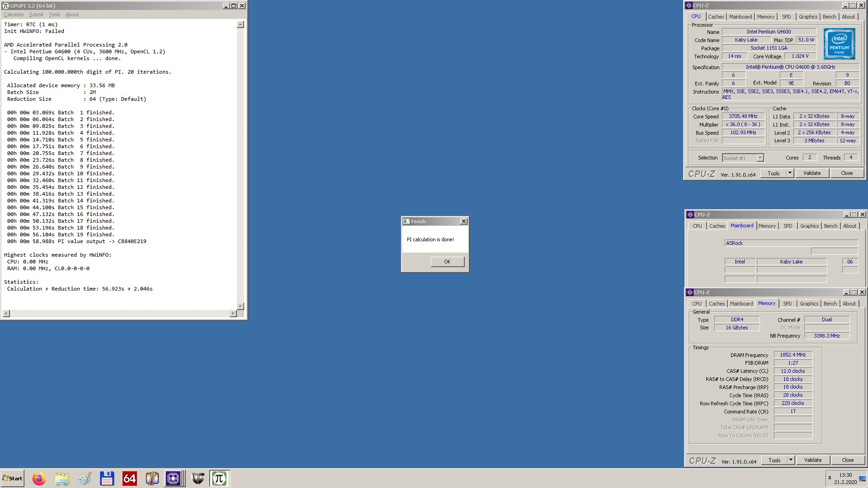Click CPU-Z title icon in Mainboard window
868x488 pixels.
click(x=690, y=215)
